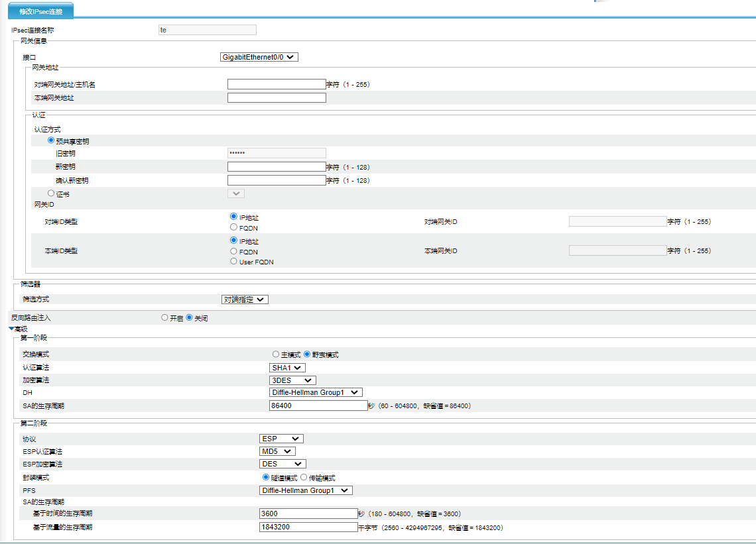
Task: Open the 认证算法 SHA1 dropdown
Action: coord(287,368)
